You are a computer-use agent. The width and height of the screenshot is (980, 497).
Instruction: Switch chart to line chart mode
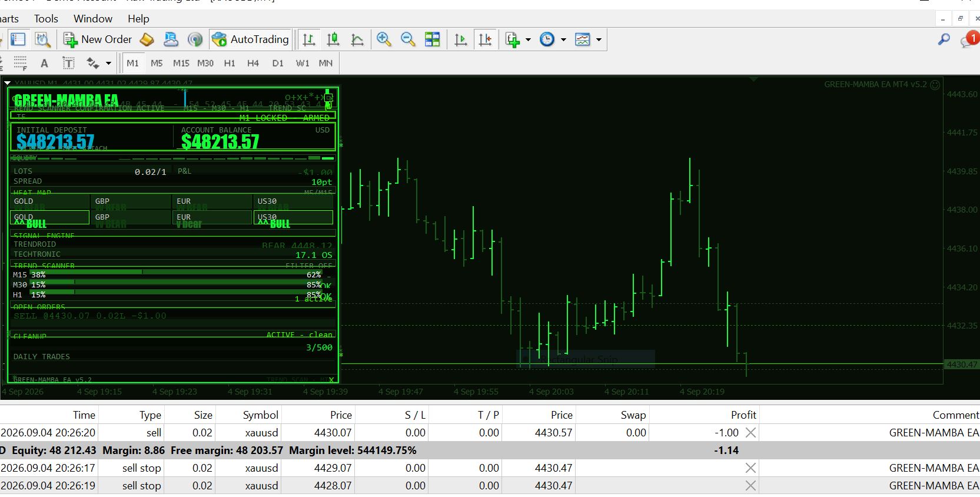[x=357, y=39]
